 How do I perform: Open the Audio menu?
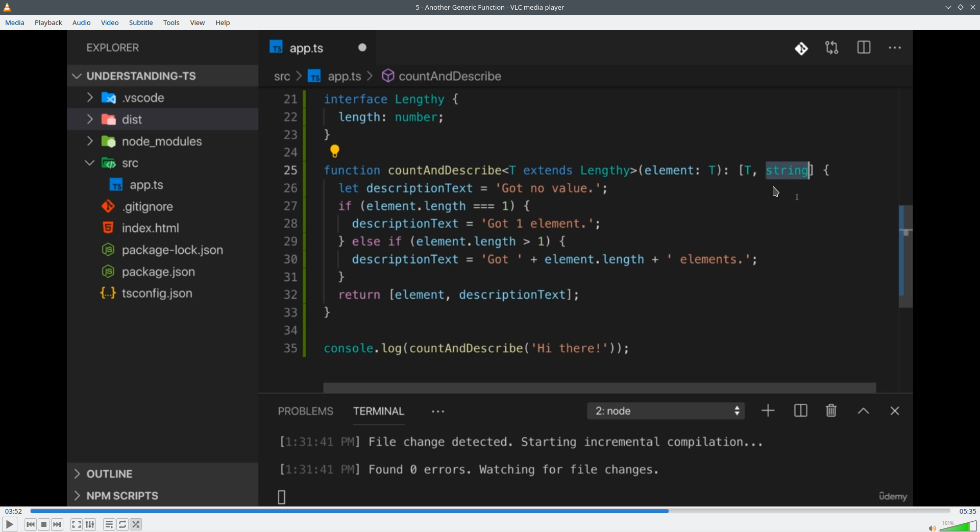click(x=82, y=22)
